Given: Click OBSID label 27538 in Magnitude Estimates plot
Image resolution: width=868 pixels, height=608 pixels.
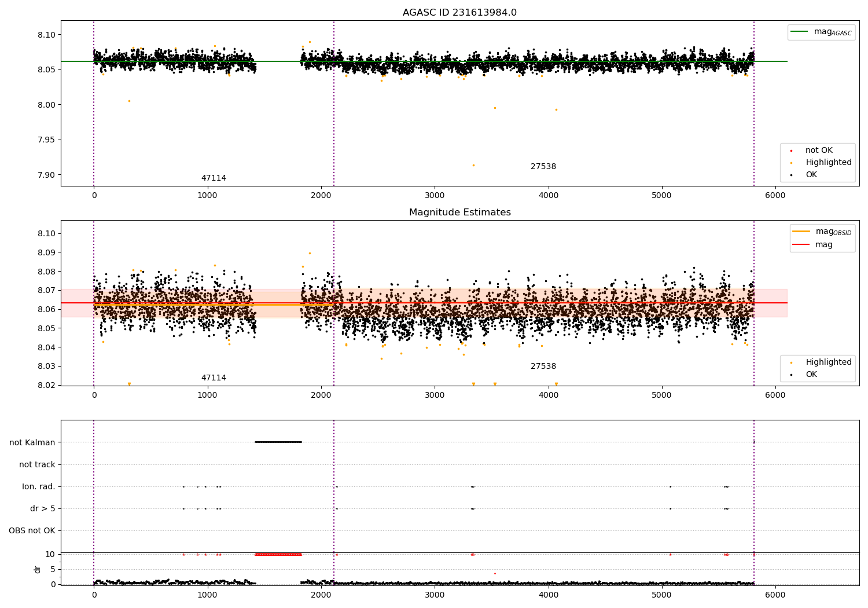Looking at the screenshot, I should 543,367.
